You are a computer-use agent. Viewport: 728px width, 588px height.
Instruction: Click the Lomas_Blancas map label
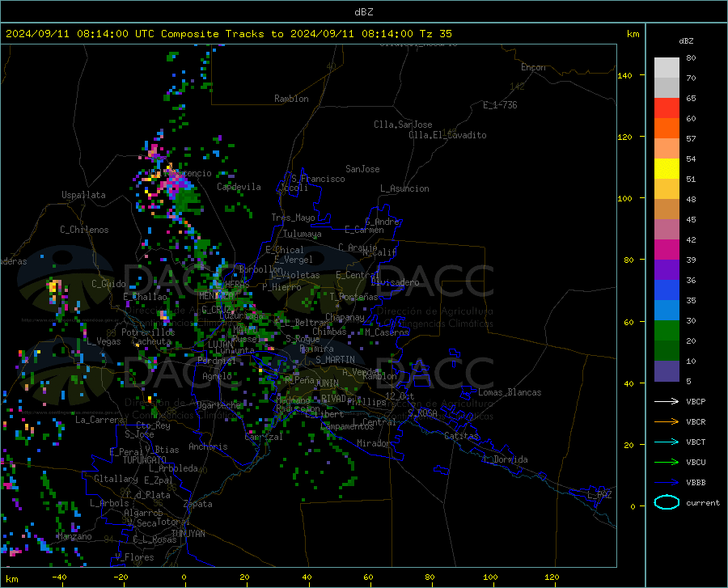coord(510,392)
